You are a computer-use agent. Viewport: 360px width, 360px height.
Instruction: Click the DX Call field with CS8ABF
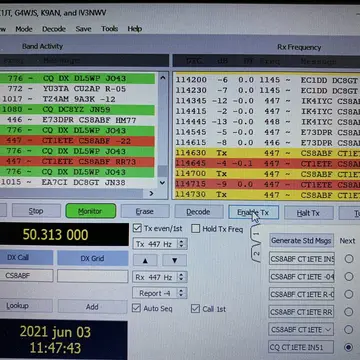click(26, 276)
